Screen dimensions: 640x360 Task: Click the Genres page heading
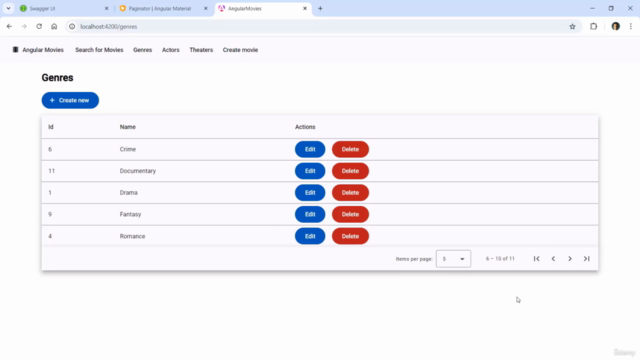point(58,78)
